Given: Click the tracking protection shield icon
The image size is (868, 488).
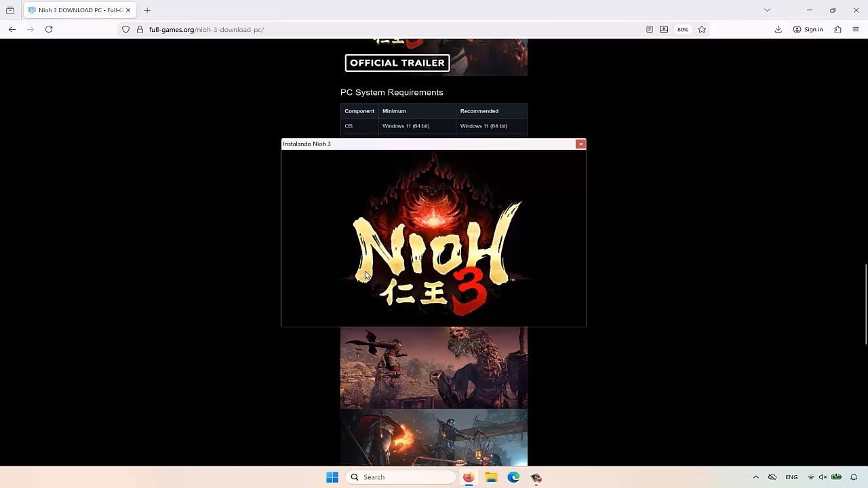Looking at the screenshot, I should 125,29.
